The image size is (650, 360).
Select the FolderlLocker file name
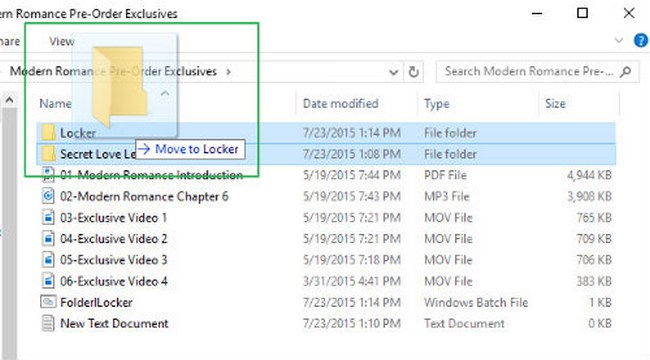coord(96,302)
